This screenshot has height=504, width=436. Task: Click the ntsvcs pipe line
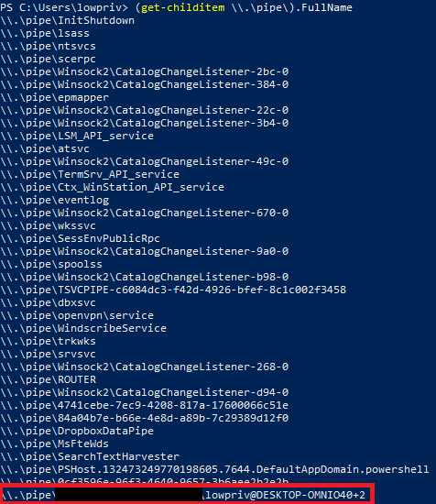[48, 47]
